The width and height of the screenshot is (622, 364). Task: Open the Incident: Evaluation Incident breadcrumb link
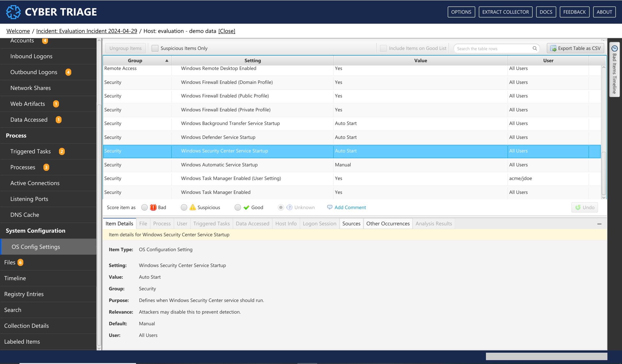86,31
